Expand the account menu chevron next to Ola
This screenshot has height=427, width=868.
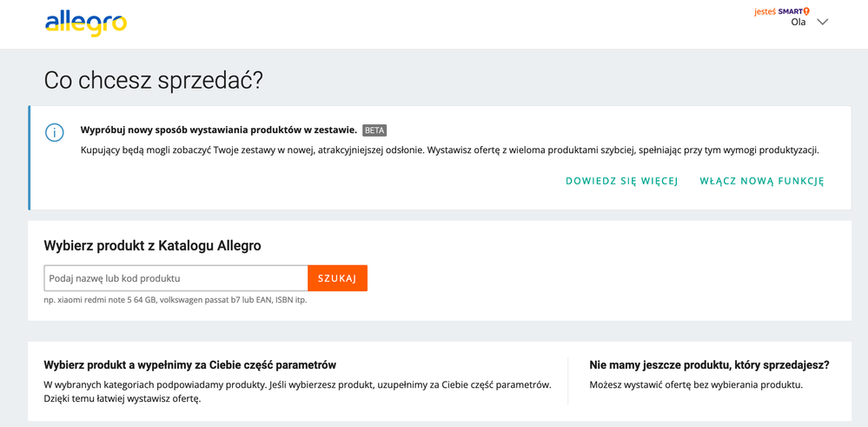tap(822, 23)
